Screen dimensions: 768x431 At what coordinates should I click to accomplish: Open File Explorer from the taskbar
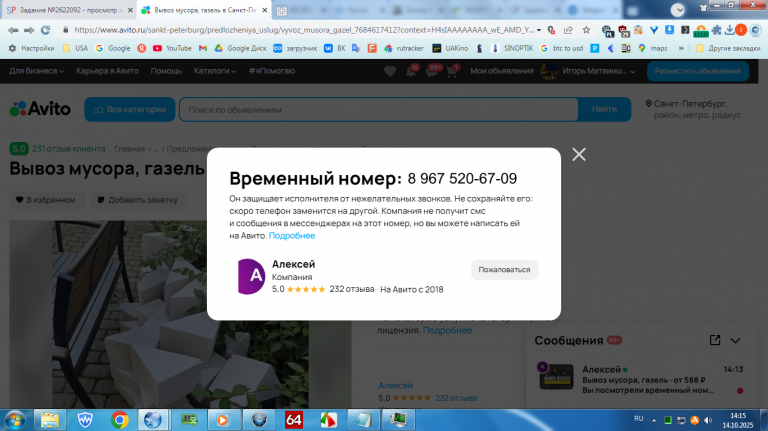(x=49, y=420)
